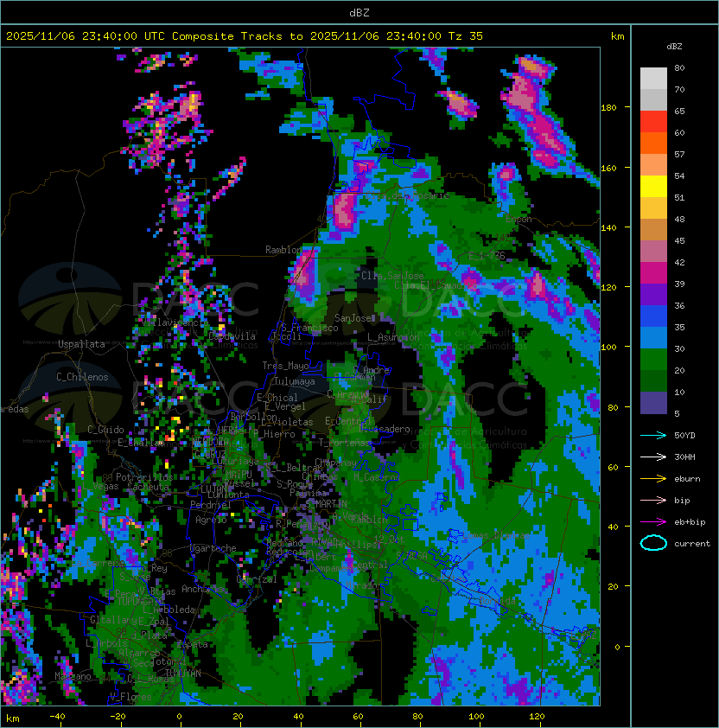Image resolution: width=719 pixels, height=728 pixels.
Task: Click the Zapata map label
Action: point(192,644)
